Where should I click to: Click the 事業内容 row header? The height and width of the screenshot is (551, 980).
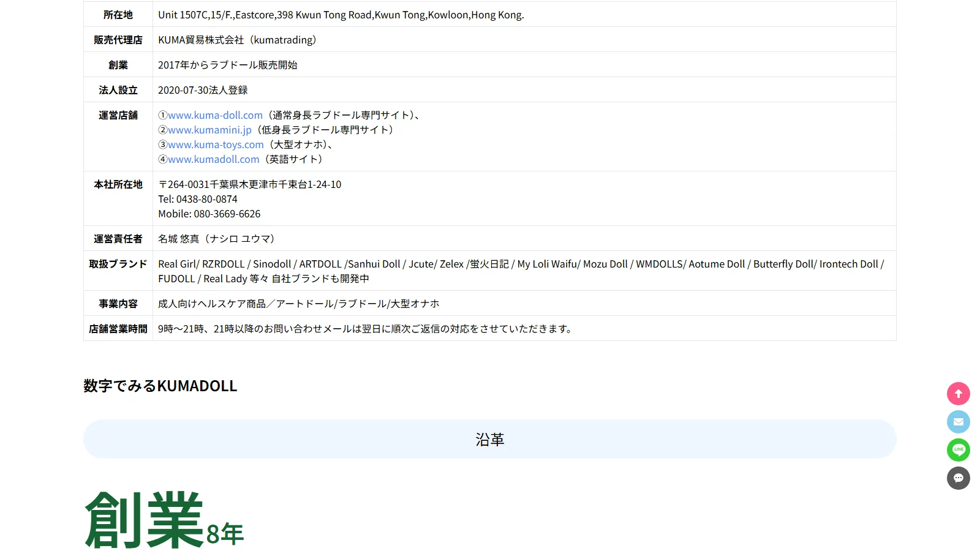(x=118, y=304)
